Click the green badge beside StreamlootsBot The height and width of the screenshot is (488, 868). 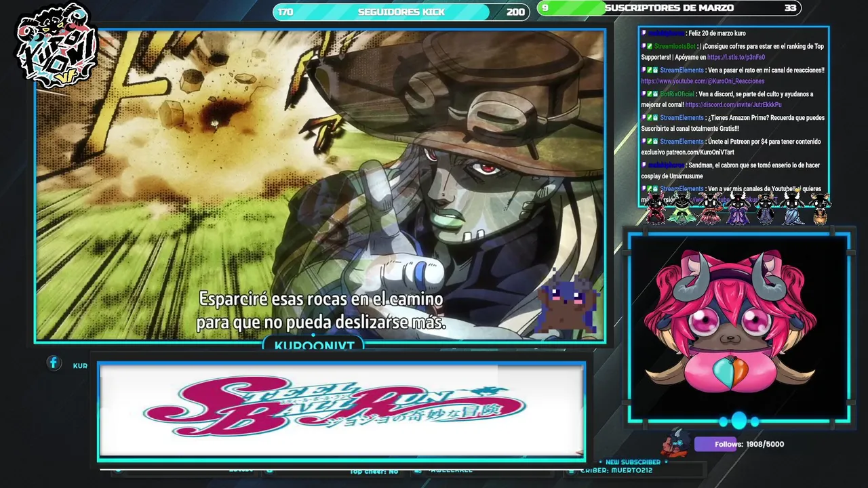point(650,46)
